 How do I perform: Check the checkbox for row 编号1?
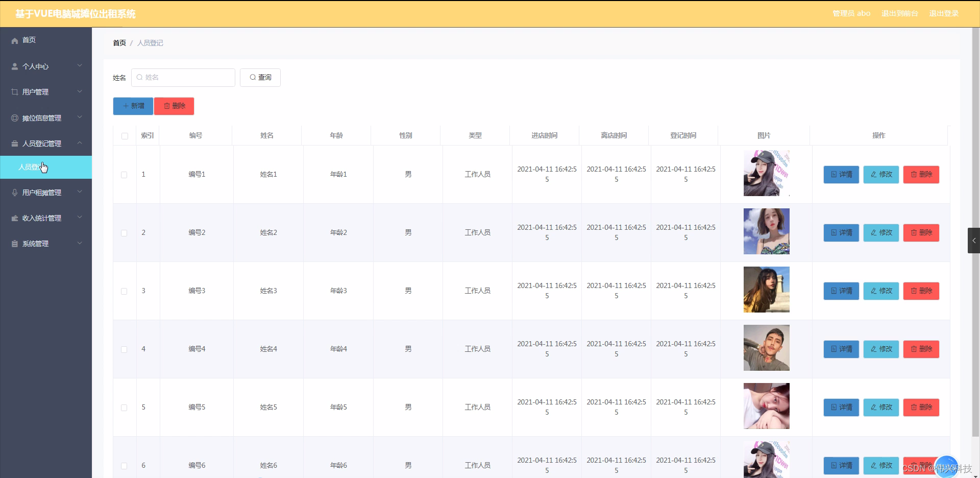(x=124, y=175)
